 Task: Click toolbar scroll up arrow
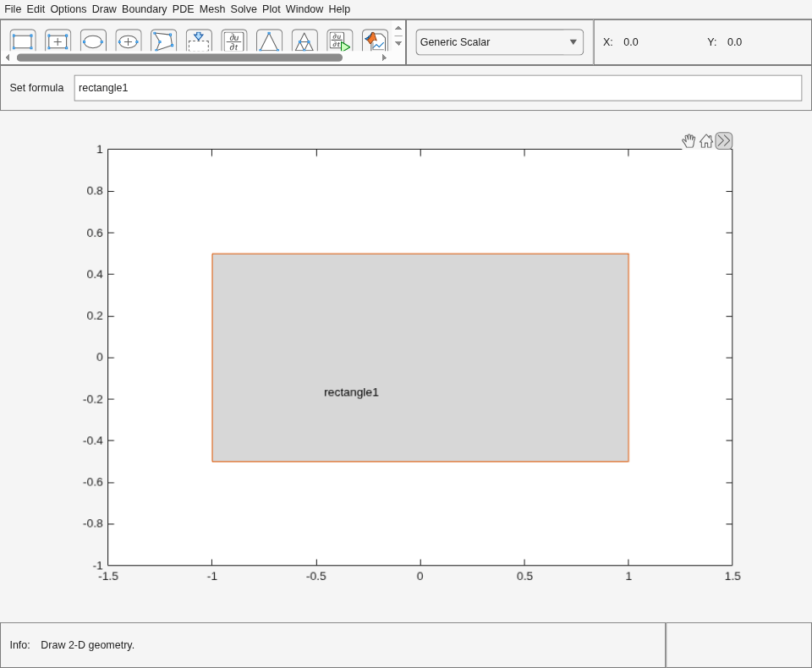coord(398,29)
